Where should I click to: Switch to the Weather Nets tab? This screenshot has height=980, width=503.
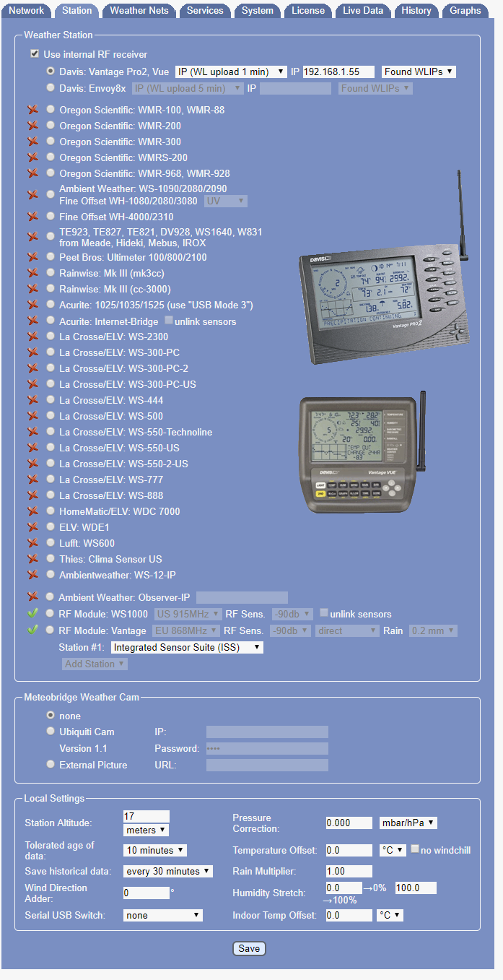pos(139,11)
